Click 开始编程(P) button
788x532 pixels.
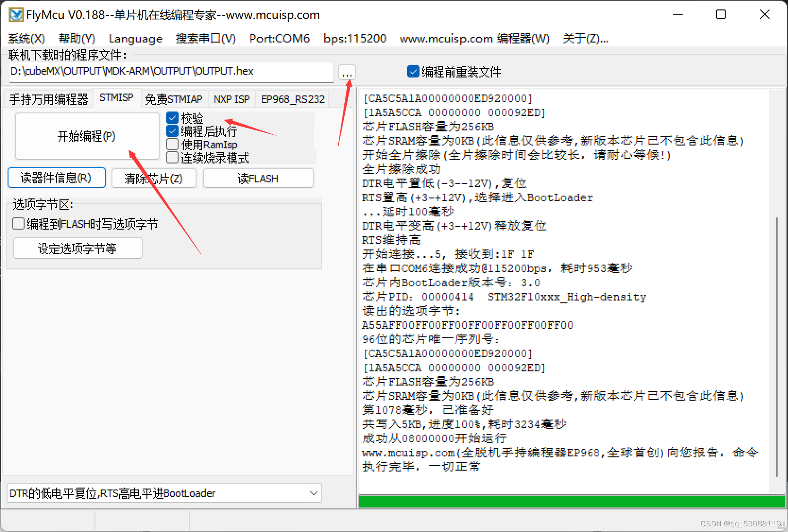pyautogui.click(x=87, y=136)
